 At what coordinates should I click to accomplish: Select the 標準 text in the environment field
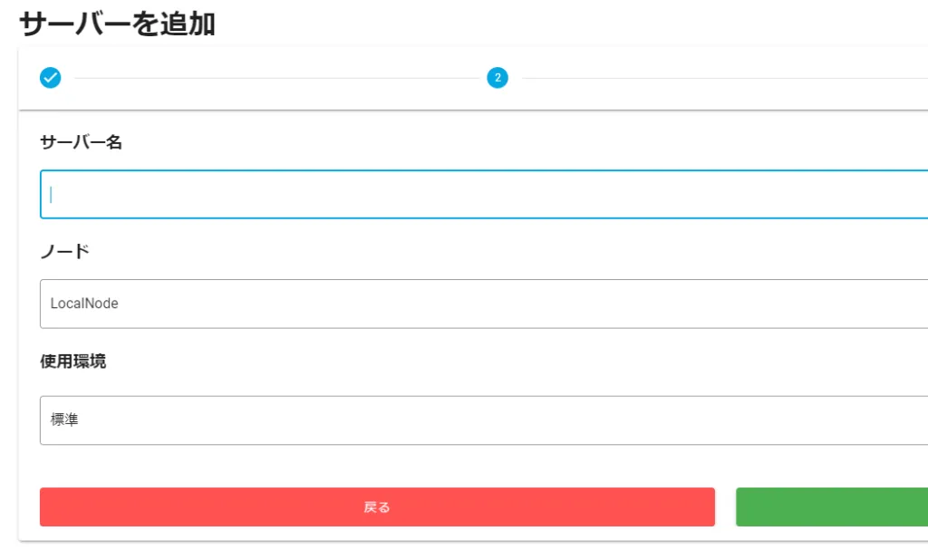click(64, 420)
